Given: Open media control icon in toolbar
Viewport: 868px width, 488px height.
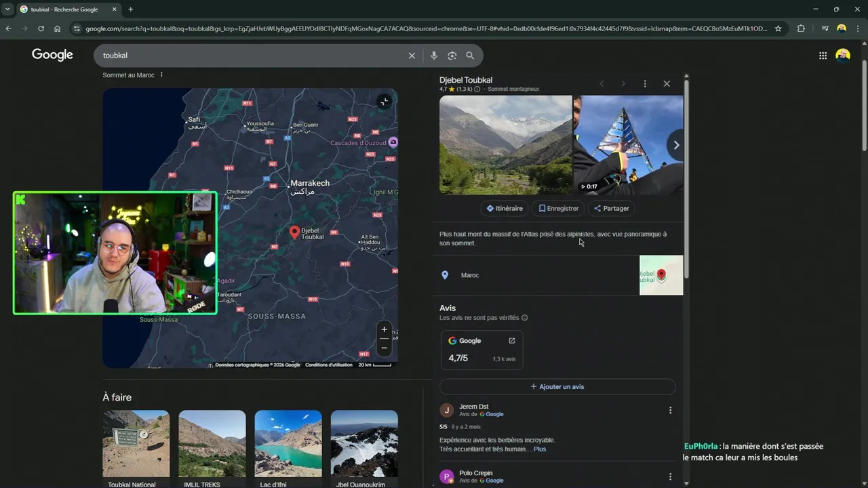Looking at the screenshot, I should (x=825, y=28).
